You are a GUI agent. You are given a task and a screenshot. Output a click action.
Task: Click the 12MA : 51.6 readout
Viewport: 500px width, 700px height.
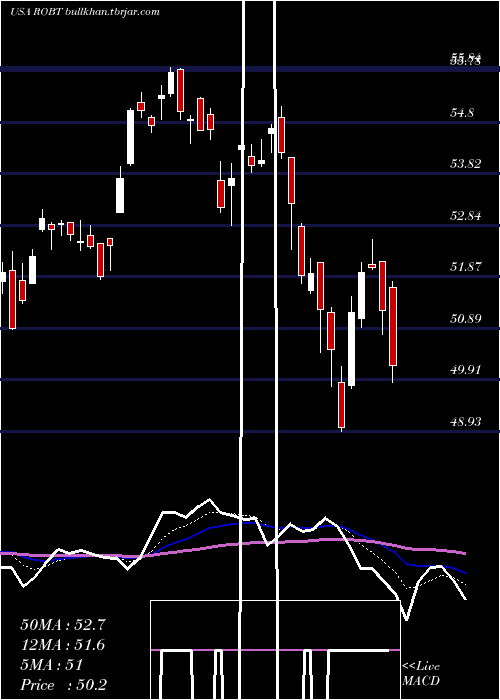pos(63,645)
